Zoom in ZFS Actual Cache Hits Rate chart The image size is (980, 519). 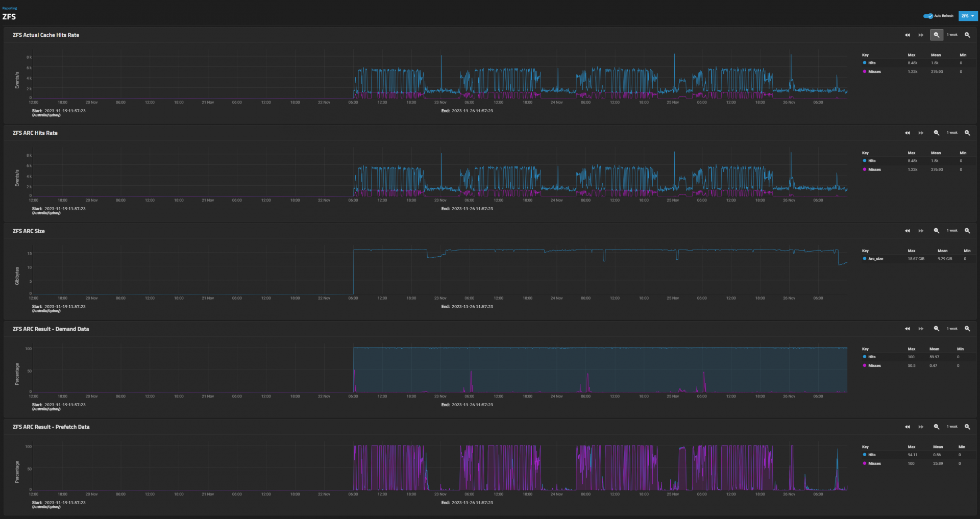tap(967, 35)
